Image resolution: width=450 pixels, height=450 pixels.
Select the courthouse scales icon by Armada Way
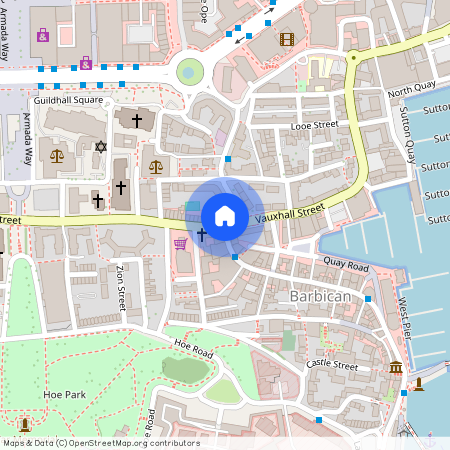[57, 156]
